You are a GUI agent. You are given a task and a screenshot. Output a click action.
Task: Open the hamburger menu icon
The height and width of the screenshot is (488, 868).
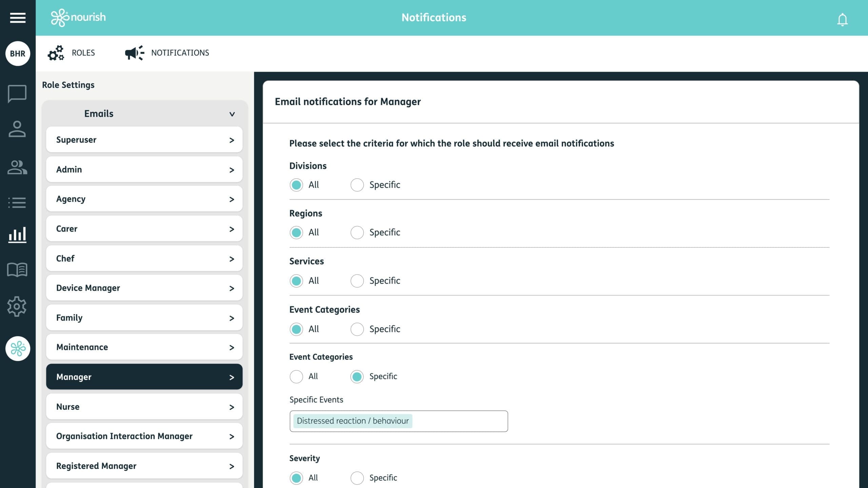[18, 18]
